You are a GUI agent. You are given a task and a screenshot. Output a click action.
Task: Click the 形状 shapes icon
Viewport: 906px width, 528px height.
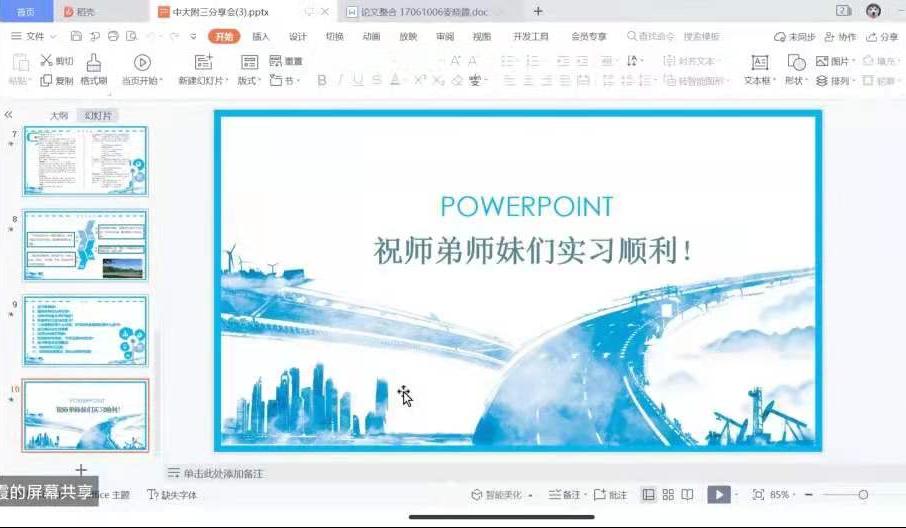(796, 62)
